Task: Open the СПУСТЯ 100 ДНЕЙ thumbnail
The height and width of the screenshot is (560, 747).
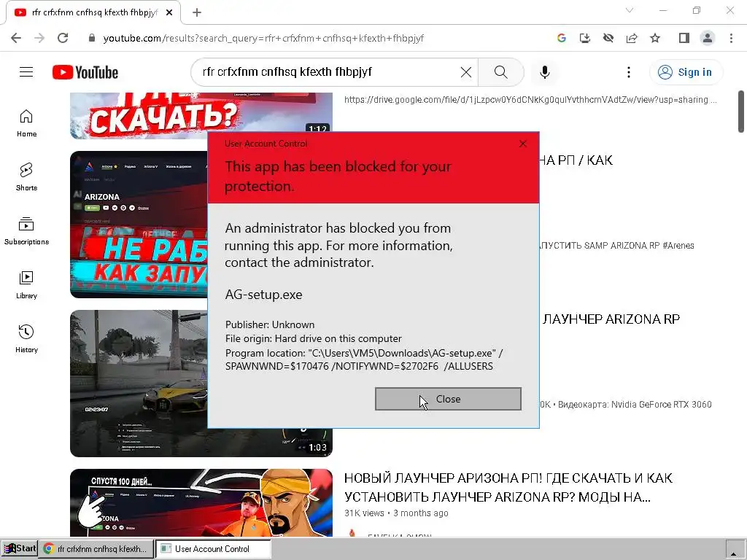Action: [201, 503]
